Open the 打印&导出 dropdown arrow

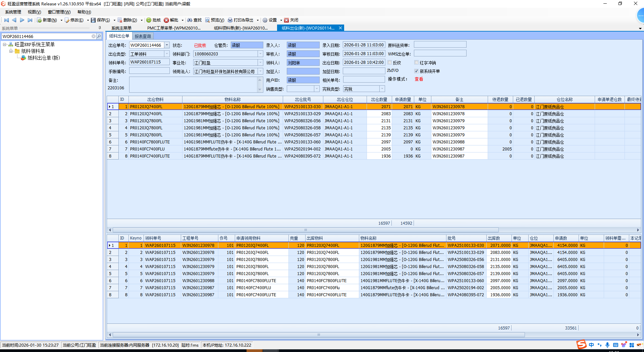258,20
